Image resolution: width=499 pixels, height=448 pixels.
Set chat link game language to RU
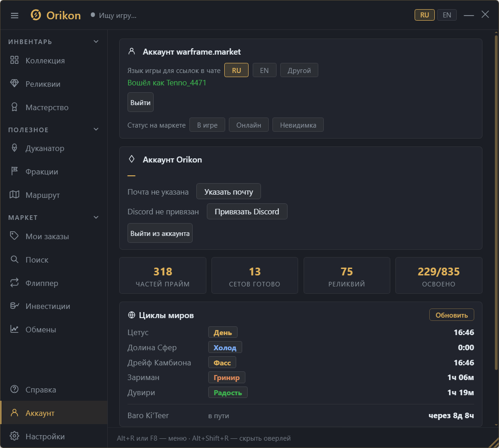click(237, 70)
